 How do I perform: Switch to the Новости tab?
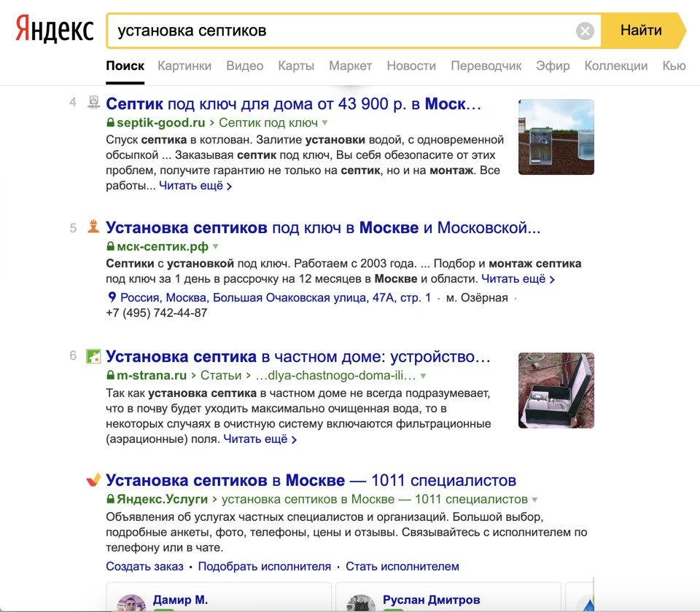411,66
